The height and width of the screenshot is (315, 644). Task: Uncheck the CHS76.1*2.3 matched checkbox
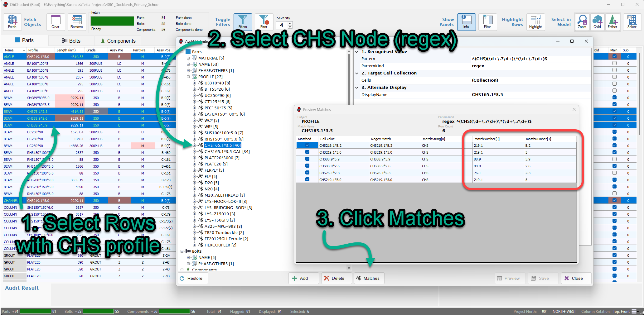coord(307,173)
